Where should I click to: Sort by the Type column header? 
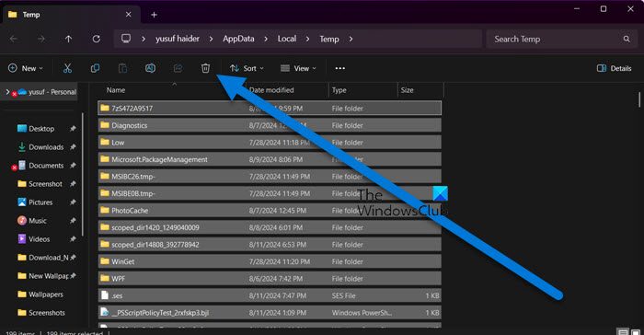[339, 90]
